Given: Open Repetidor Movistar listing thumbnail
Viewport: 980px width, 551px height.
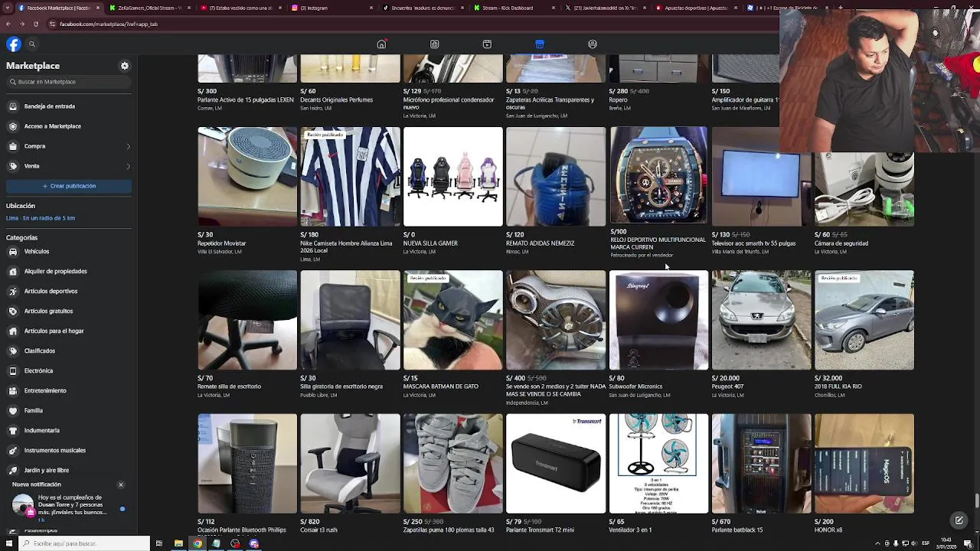Looking at the screenshot, I should click(x=247, y=176).
